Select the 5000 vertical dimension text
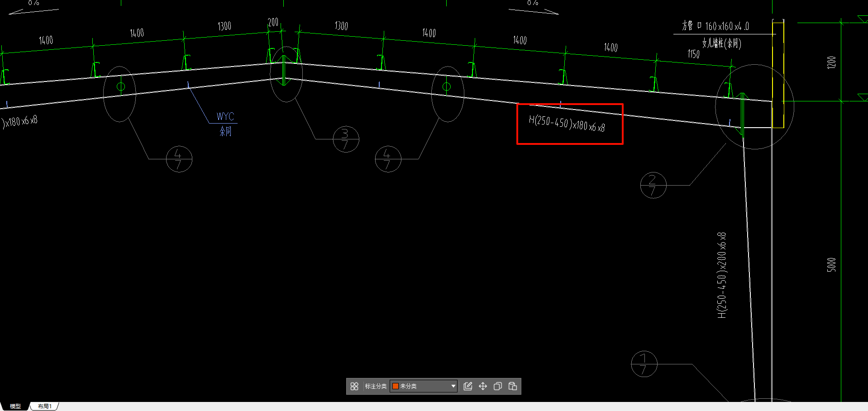The image size is (868, 411). tap(831, 265)
